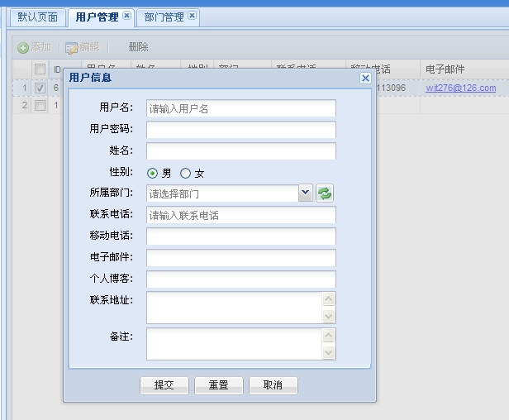Switch to the 默认页面 tab
Image resolution: width=509 pixels, height=420 pixels.
click(x=38, y=17)
